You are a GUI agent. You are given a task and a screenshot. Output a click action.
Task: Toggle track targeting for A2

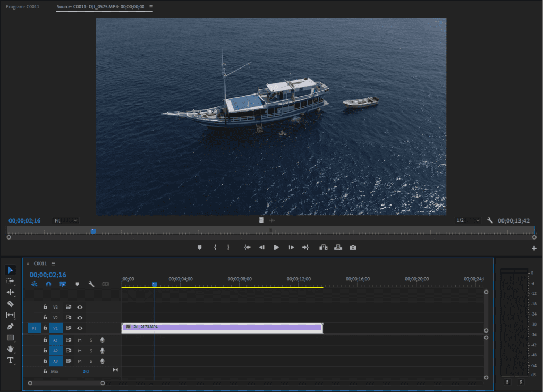tap(55, 351)
